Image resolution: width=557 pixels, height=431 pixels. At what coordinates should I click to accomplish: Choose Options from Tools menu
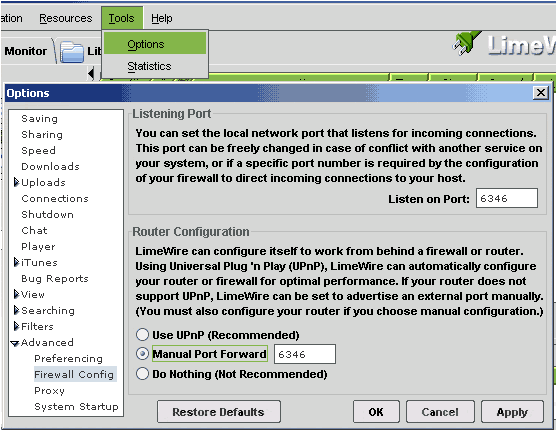point(155,44)
